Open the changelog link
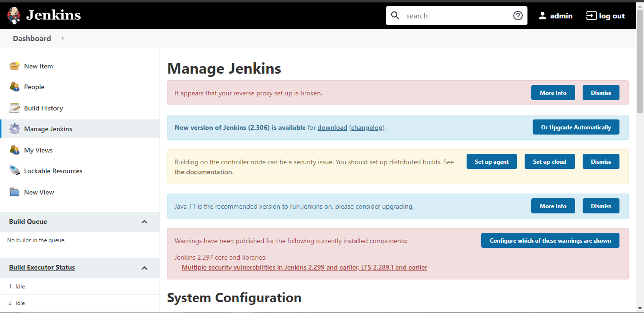Image resolution: width=644 pixels, height=313 pixels. (x=368, y=127)
